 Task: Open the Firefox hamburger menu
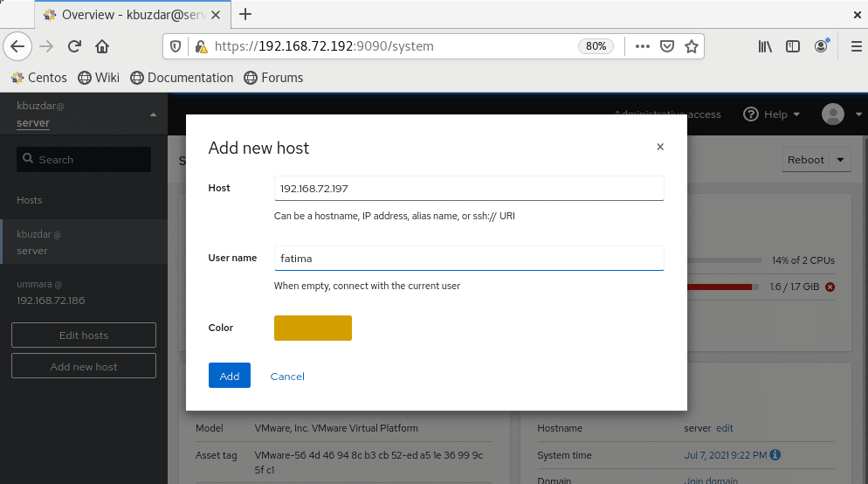856,46
